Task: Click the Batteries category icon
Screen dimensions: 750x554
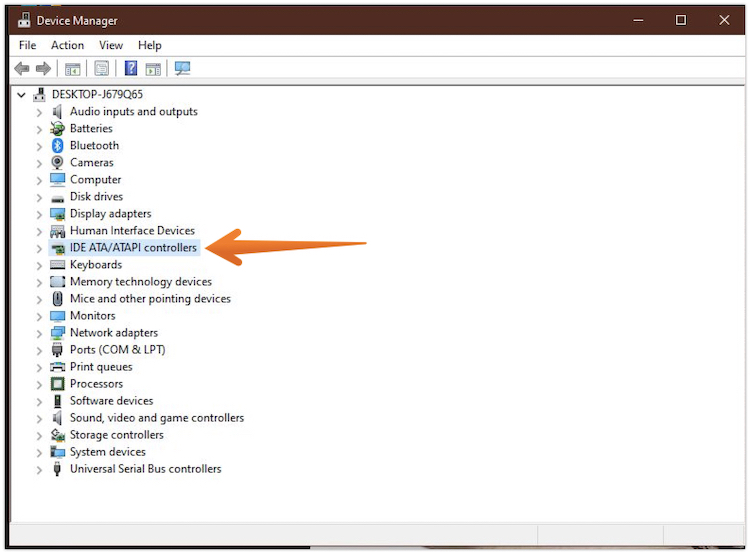Action: click(x=58, y=129)
